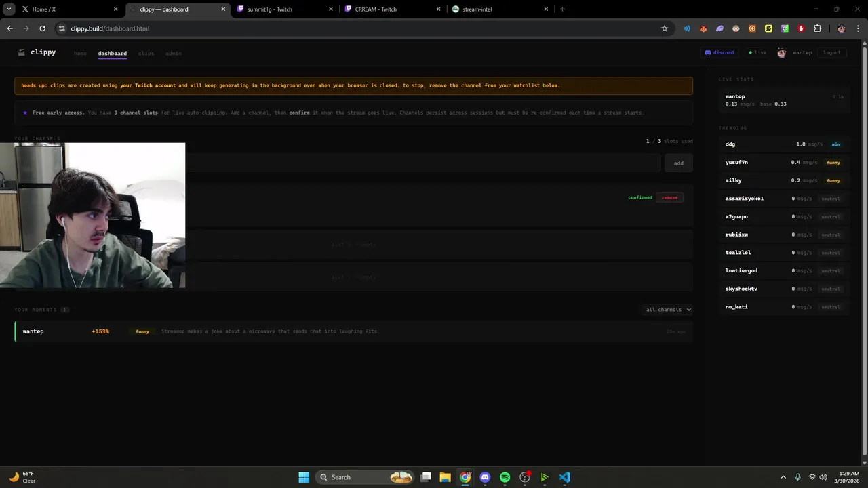Open the admin nav tab
Viewport: 868px width, 488px height.
(173, 53)
